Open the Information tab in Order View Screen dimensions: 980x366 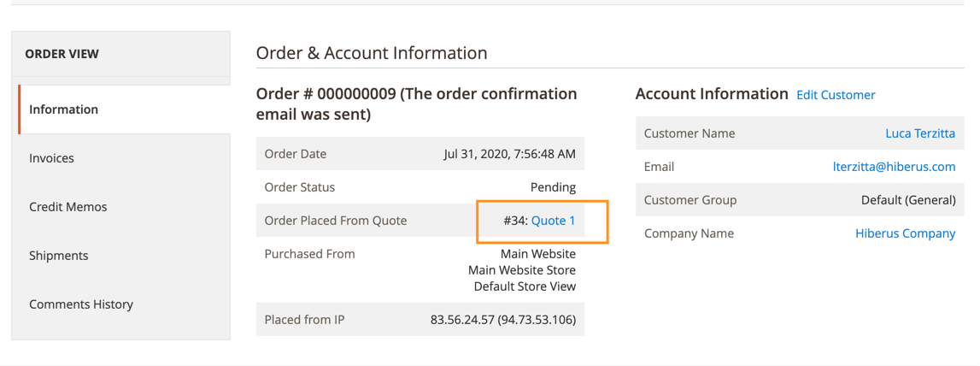(x=124, y=109)
